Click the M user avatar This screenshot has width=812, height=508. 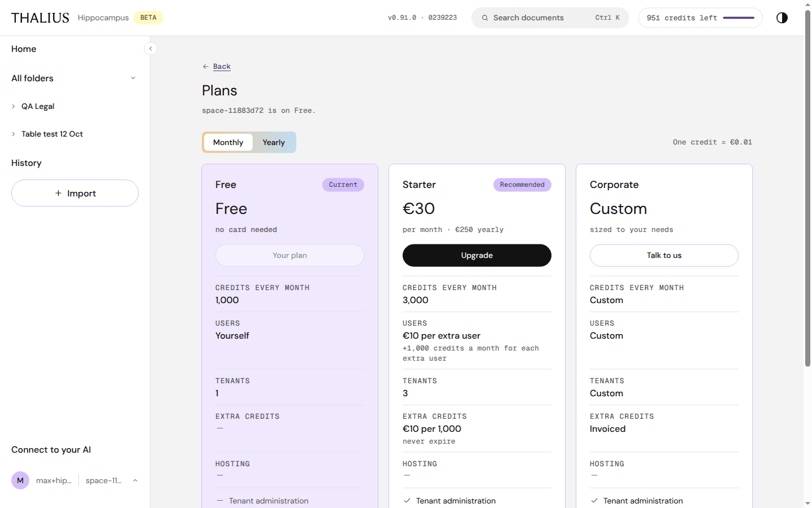tap(20, 480)
